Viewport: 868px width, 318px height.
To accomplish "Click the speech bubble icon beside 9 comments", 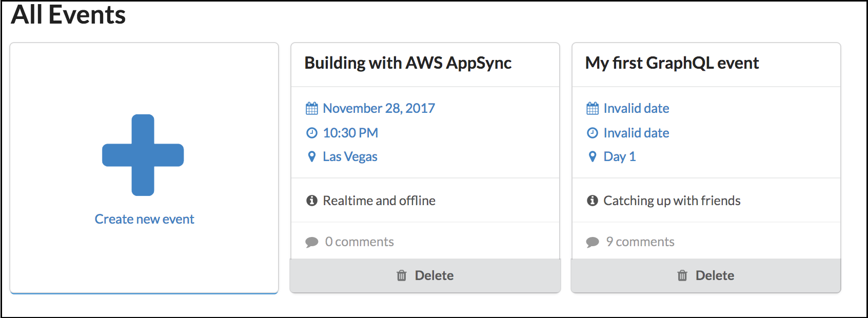I will [x=593, y=242].
